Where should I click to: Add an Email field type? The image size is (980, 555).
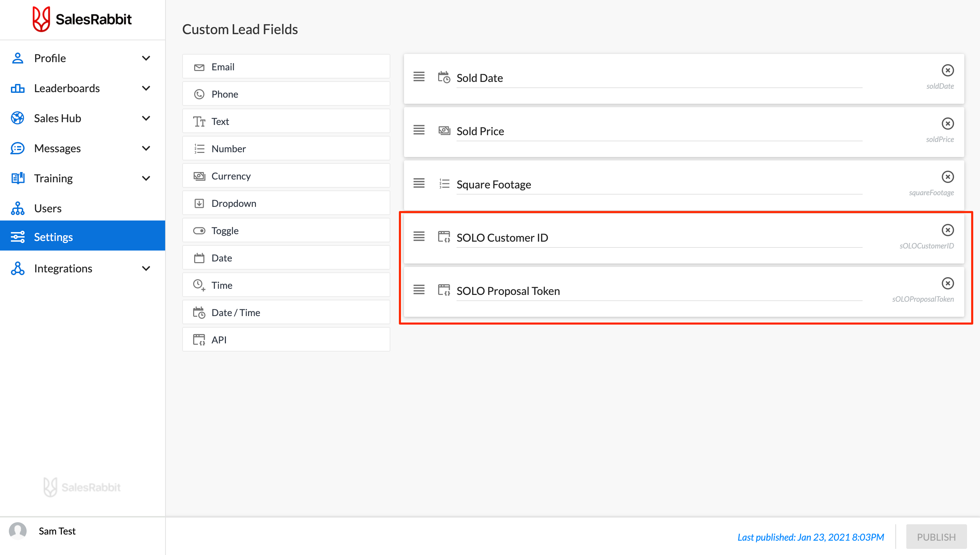(x=286, y=67)
